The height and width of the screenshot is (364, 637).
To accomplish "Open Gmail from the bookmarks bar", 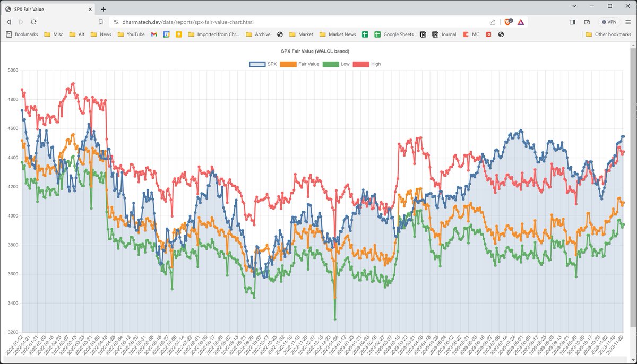I will click(154, 34).
